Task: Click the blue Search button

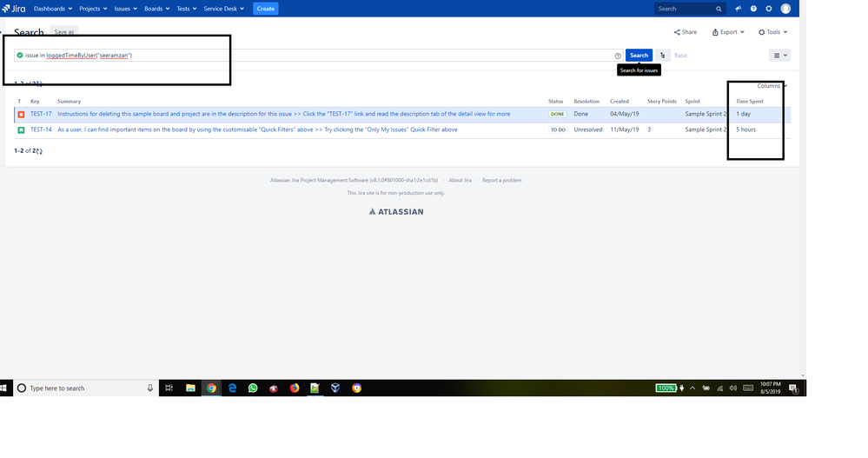Action: (639, 56)
